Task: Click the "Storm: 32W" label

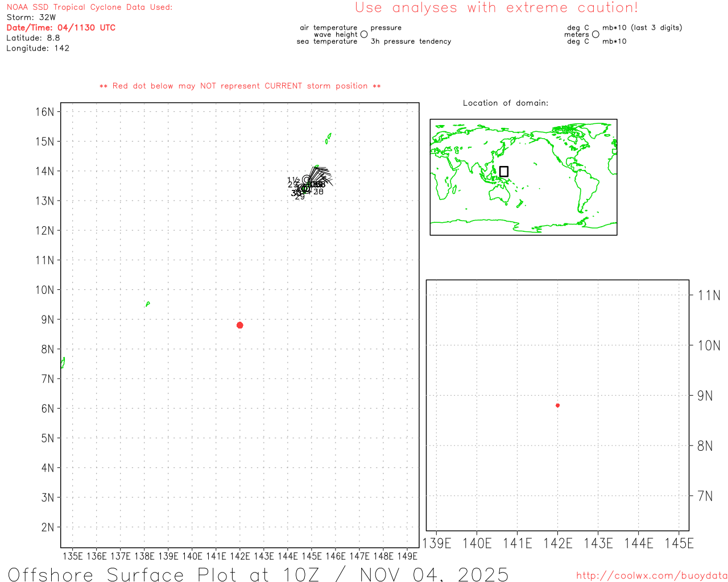Action: (31, 18)
